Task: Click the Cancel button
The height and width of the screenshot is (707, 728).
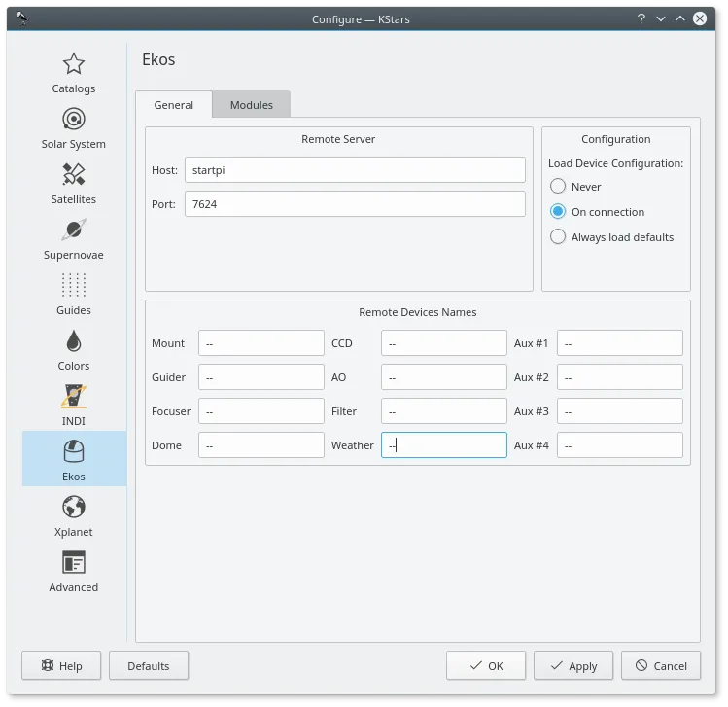Action: tap(661, 665)
